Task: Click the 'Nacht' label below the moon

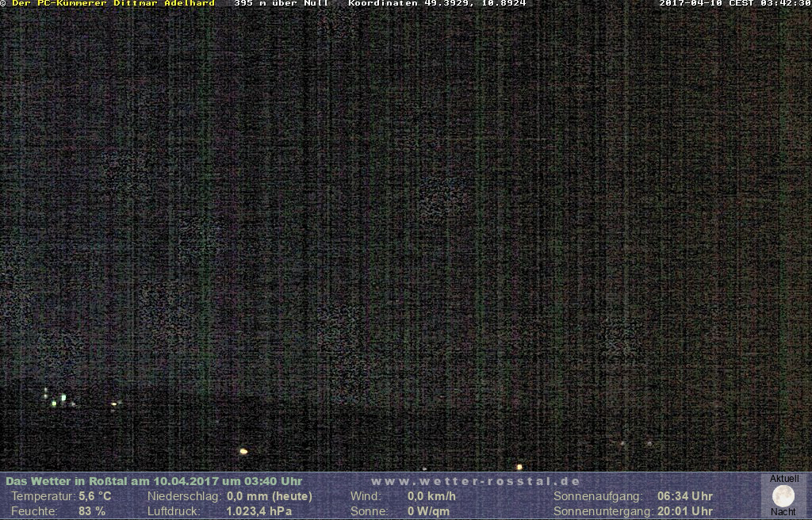Action: 783,512
